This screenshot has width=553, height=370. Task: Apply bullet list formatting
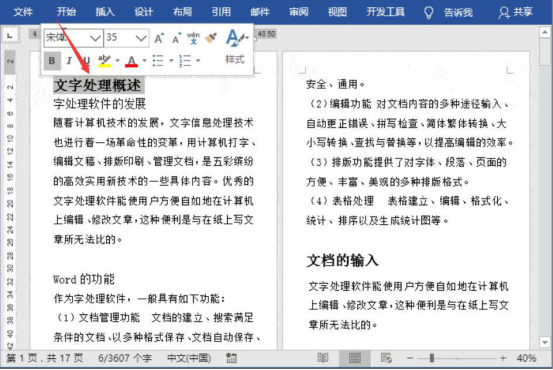coord(158,61)
